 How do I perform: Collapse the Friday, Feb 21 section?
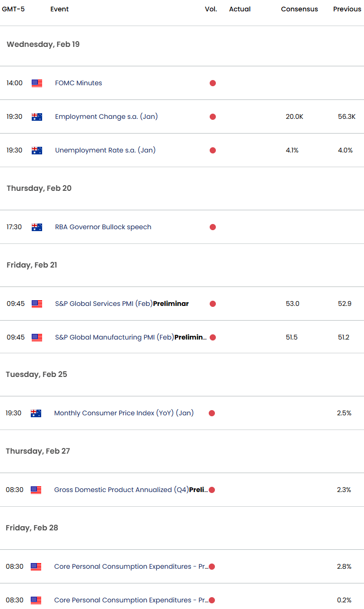click(x=31, y=265)
